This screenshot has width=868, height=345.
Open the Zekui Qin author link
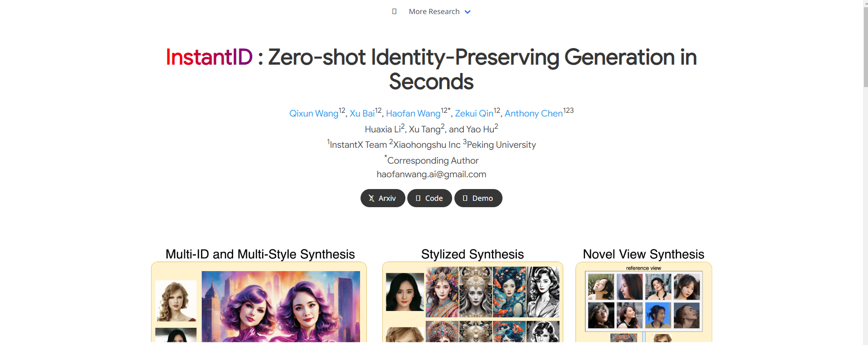pyautogui.click(x=474, y=113)
